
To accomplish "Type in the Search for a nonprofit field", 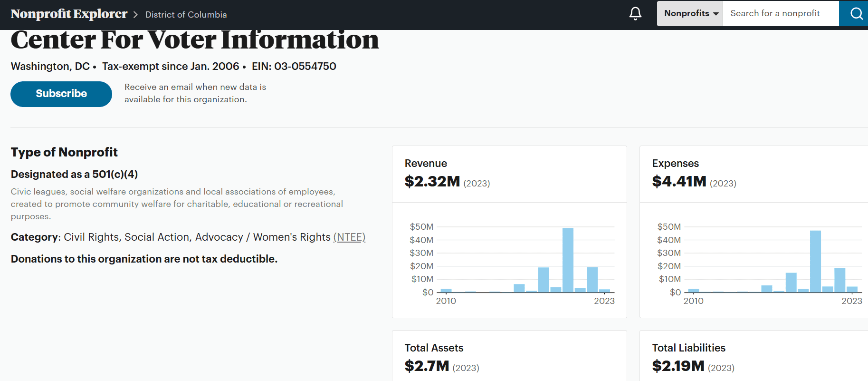I will 780,13.
